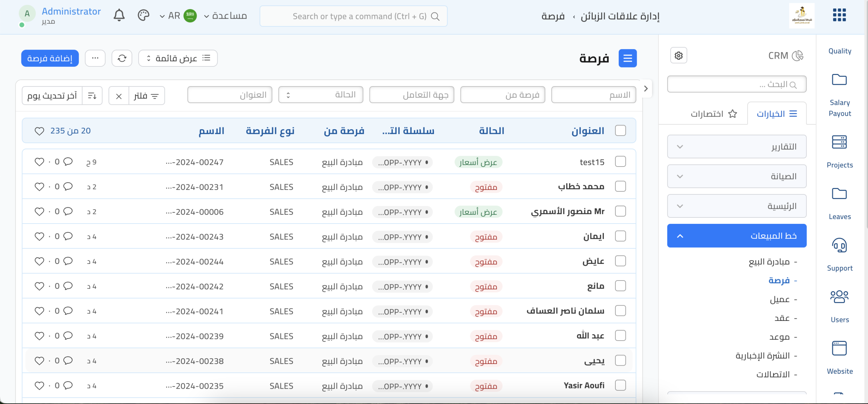This screenshot has width=868, height=404.
Task: Clear filters with the X button
Action: 119,96
